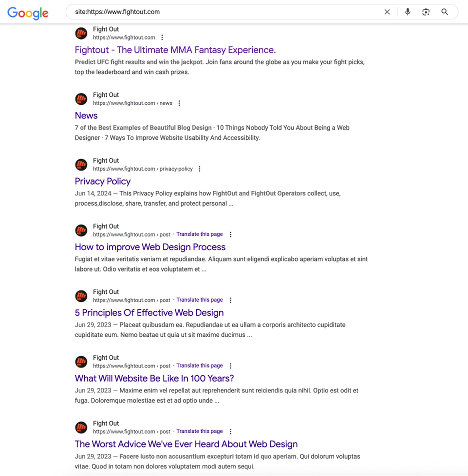Clear the search query with X icon
Viewport: 468px width, 476px height.
(x=387, y=12)
